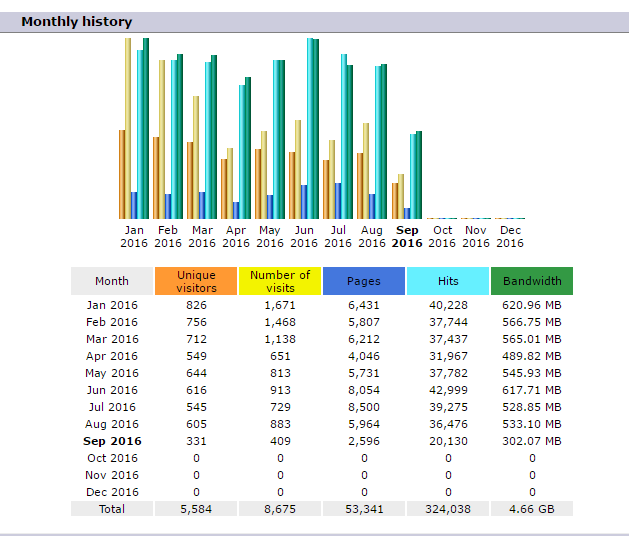Click the Jun 2016 chart label
This screenshot has width=629, height=545.
304,237
